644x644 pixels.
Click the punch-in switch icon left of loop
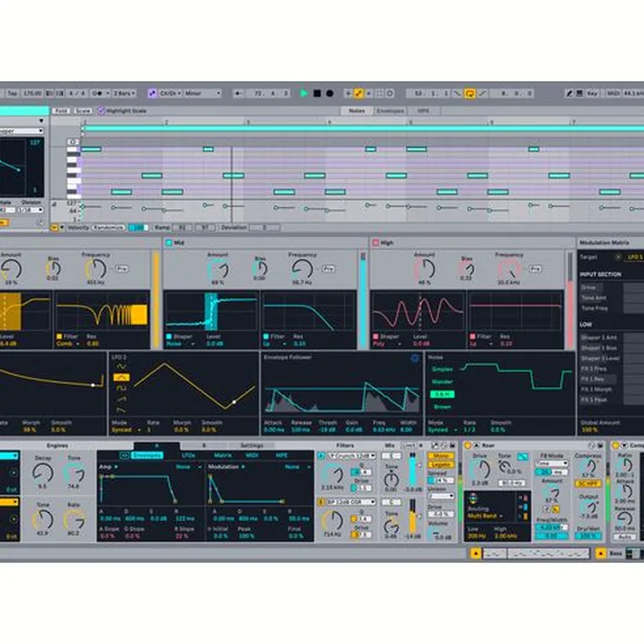457,94
